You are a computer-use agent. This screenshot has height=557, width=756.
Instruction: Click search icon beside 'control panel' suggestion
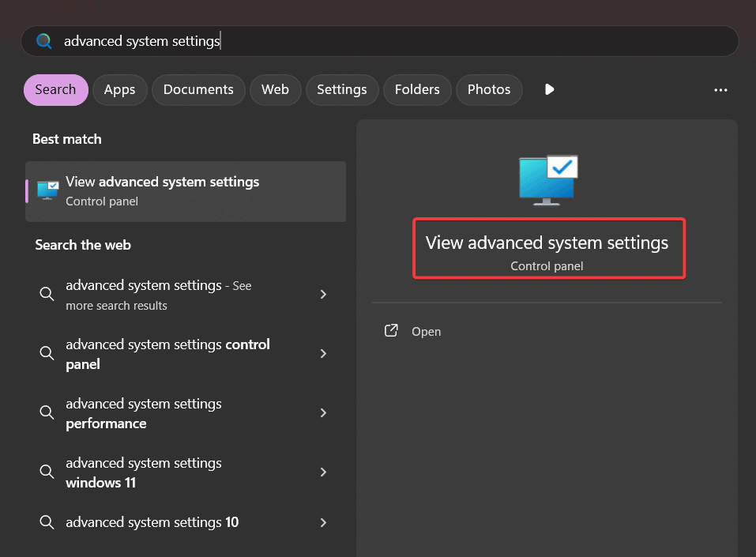47,353
